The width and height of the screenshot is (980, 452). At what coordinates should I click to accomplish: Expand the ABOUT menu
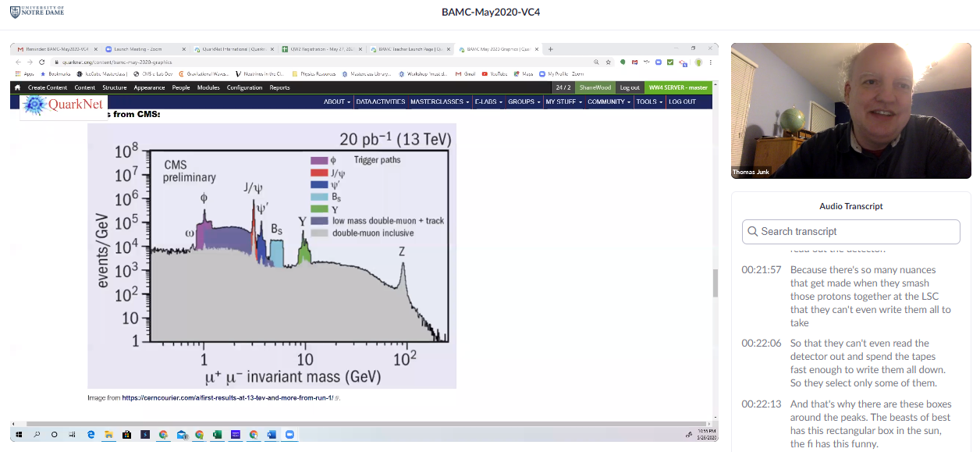336,101
